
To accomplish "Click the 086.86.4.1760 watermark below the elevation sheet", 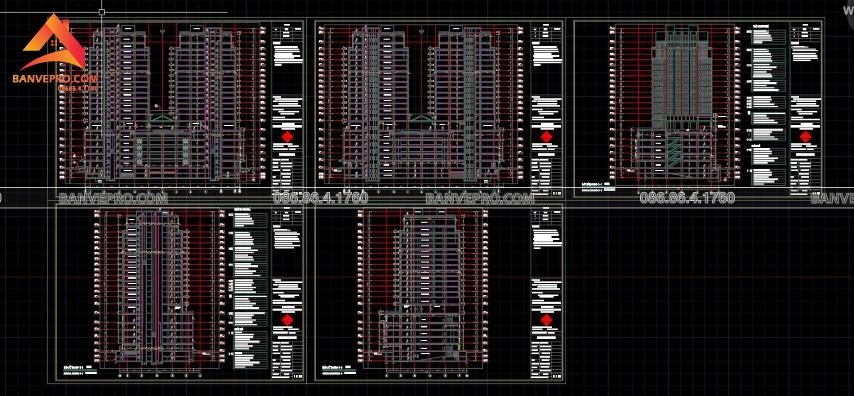I will coord(687,198).
